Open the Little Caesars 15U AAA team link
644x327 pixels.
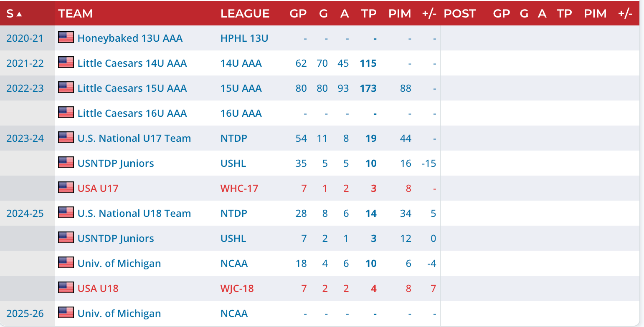point(132,88)
